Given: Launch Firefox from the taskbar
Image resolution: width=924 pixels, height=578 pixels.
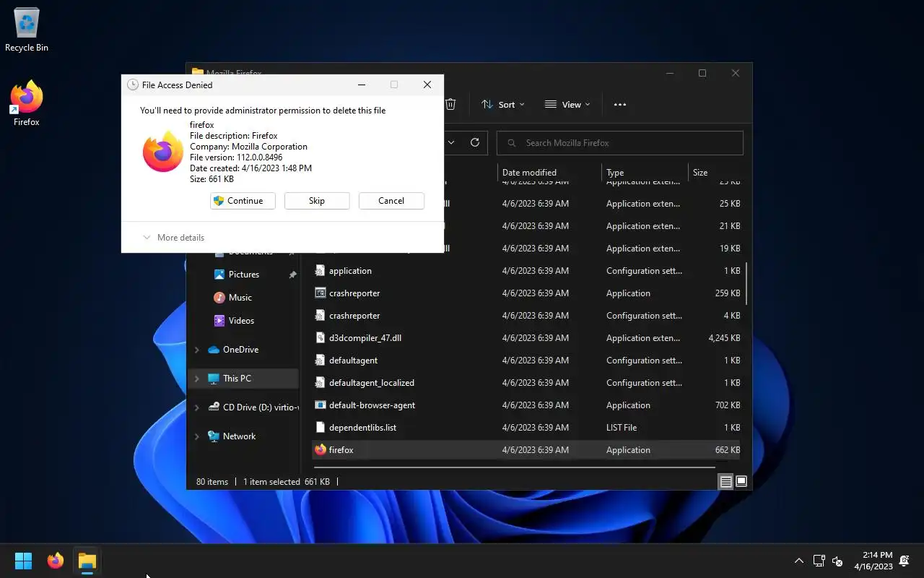Looking at the screenshot, I should click(x=56, y=561).
